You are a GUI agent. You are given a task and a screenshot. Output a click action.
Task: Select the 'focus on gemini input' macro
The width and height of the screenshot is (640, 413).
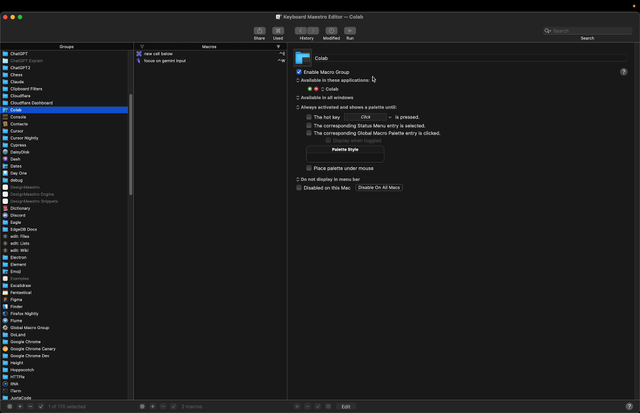[x=210, y=60]
